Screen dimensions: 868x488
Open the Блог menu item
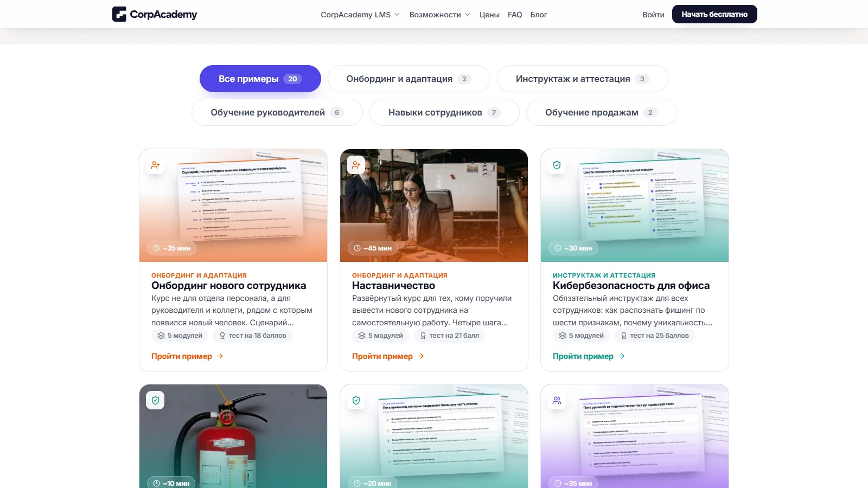(x=539, y=15)
